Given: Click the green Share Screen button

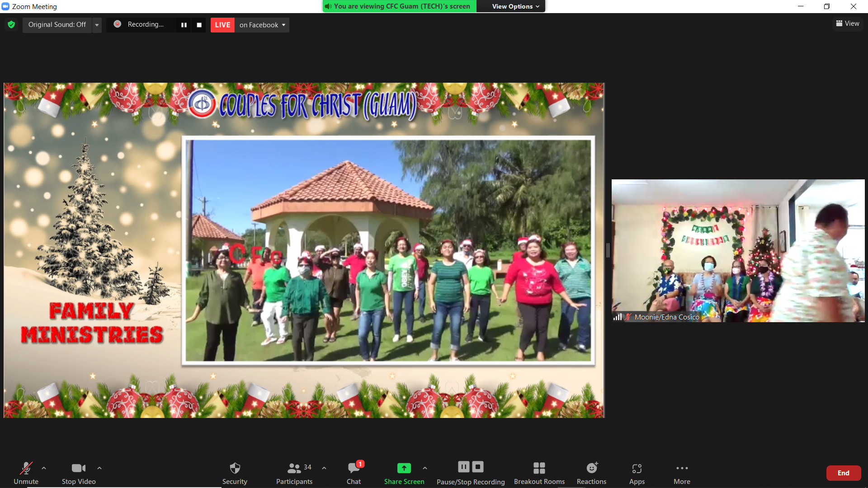Looking at the screenshot, I should tap(404, 473).
